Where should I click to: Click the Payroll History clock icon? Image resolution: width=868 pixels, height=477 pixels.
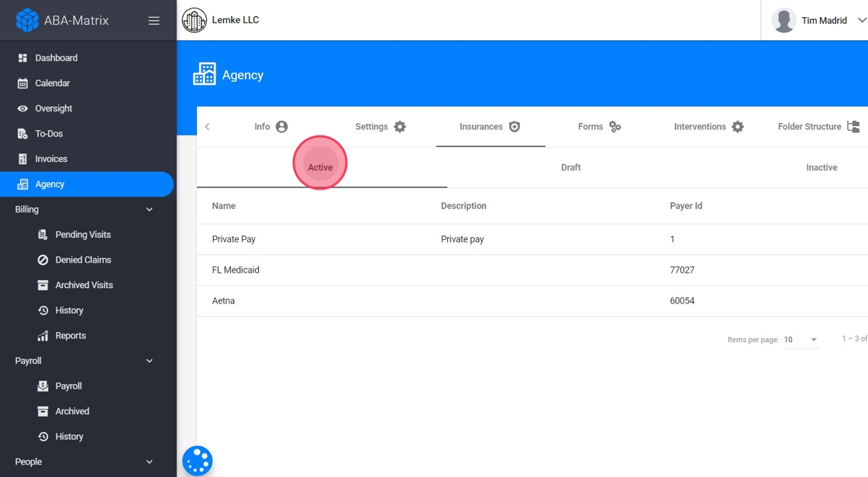43,437
